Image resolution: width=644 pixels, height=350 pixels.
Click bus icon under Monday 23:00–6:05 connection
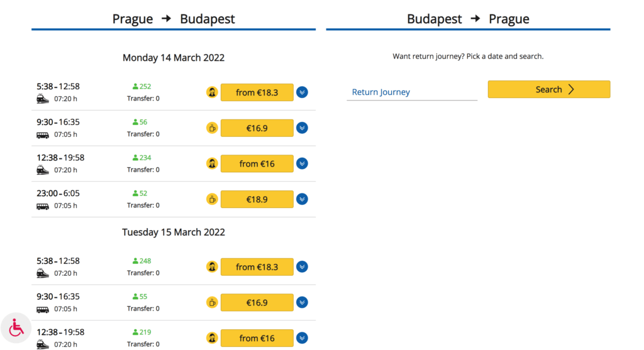click(x=43, y=205)
